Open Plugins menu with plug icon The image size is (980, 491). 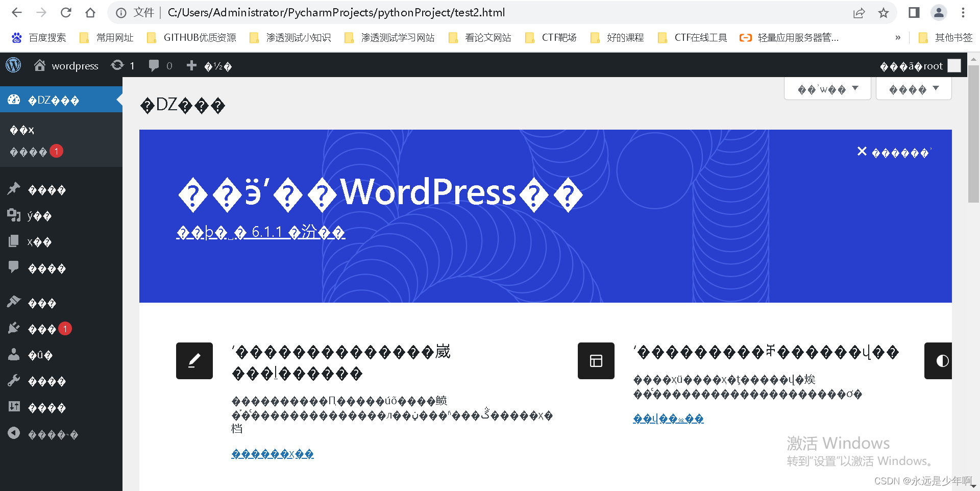(x=61, y=329)
